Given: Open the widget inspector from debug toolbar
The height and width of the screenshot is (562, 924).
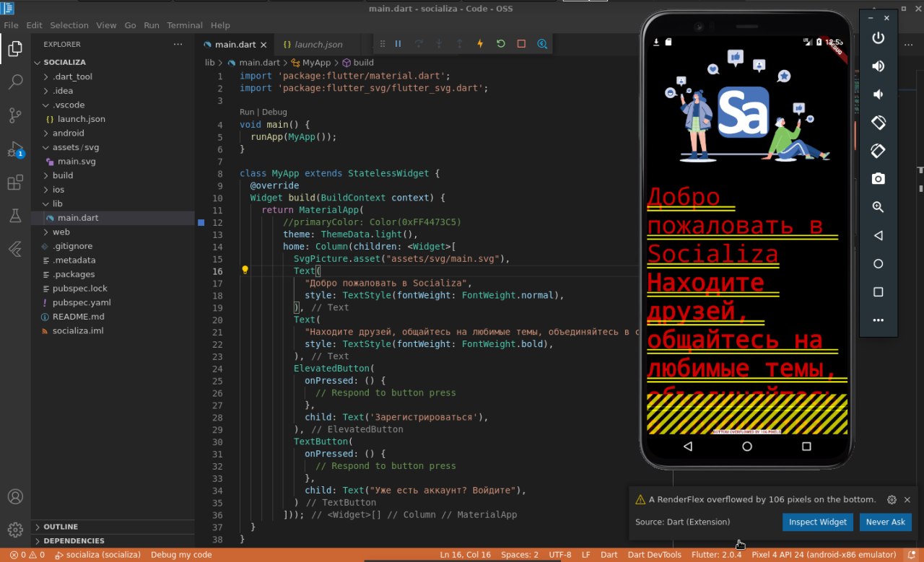Looking at the screenshot, I should click(x=542, y=44).
